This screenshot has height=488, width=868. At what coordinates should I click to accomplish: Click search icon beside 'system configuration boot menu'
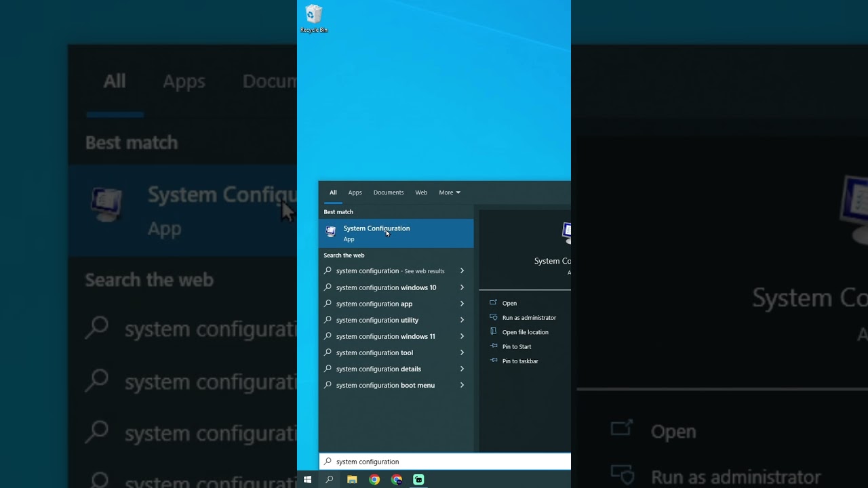pyautogui.click(x=328, y=385)
